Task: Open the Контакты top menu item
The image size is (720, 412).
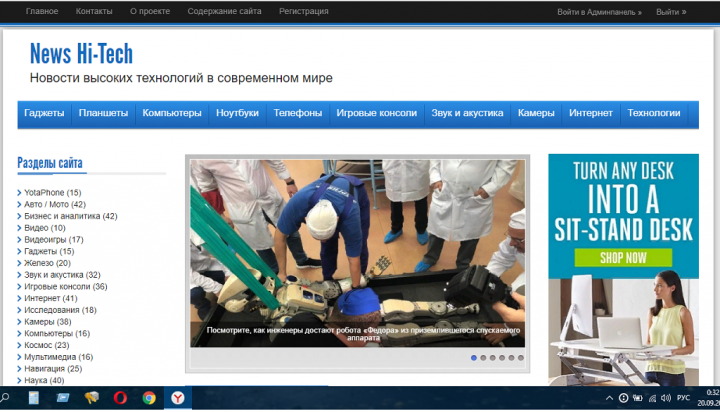Action: (94, 11)
